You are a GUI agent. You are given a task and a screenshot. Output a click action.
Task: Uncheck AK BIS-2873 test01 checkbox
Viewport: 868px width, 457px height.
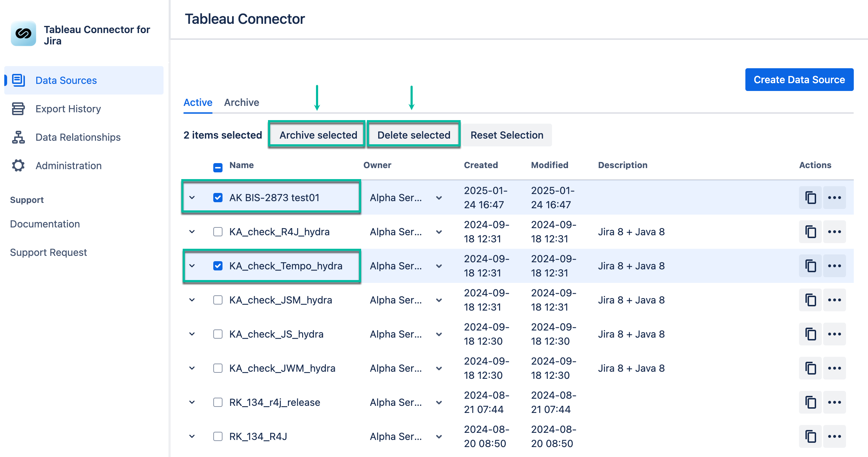tap(218, 198)
